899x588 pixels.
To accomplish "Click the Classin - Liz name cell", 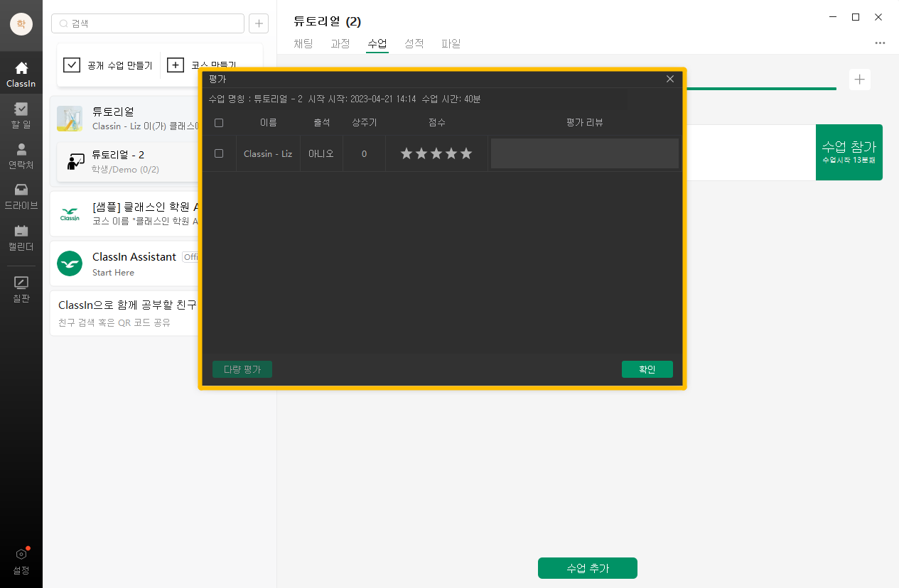I will tap(268, 153).
